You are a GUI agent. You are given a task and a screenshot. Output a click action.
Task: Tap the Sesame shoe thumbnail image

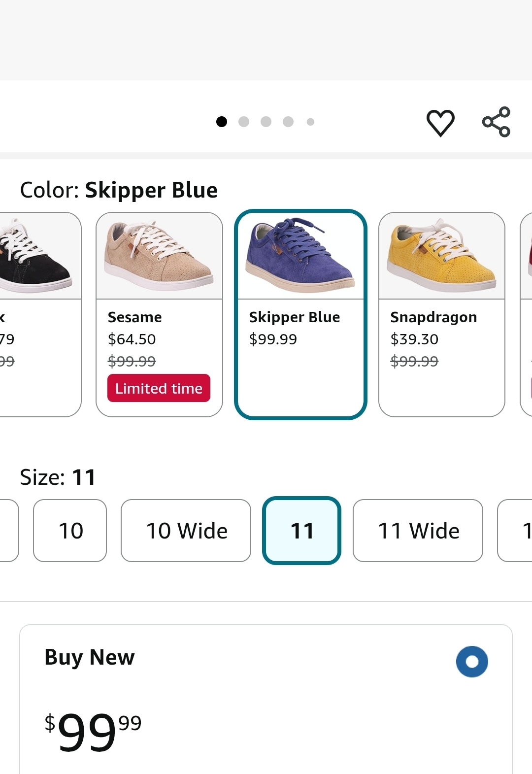(x=159, y=256)
